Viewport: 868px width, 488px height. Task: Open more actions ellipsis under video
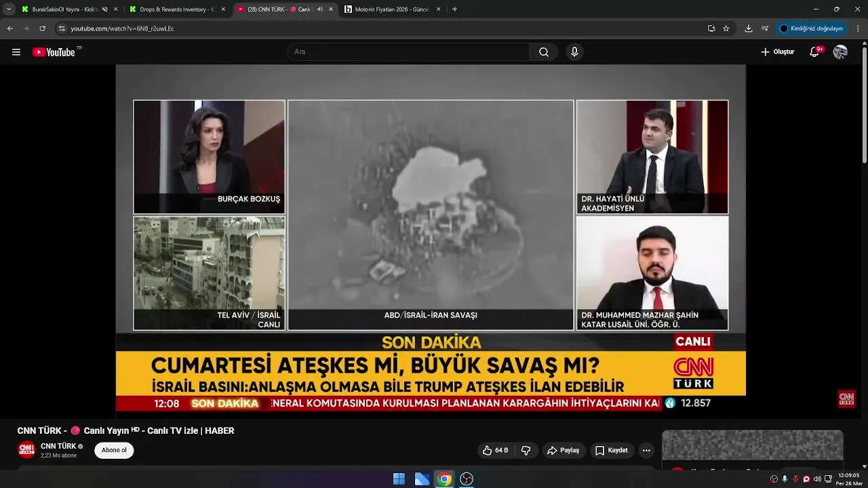click(x=646, y=451)
